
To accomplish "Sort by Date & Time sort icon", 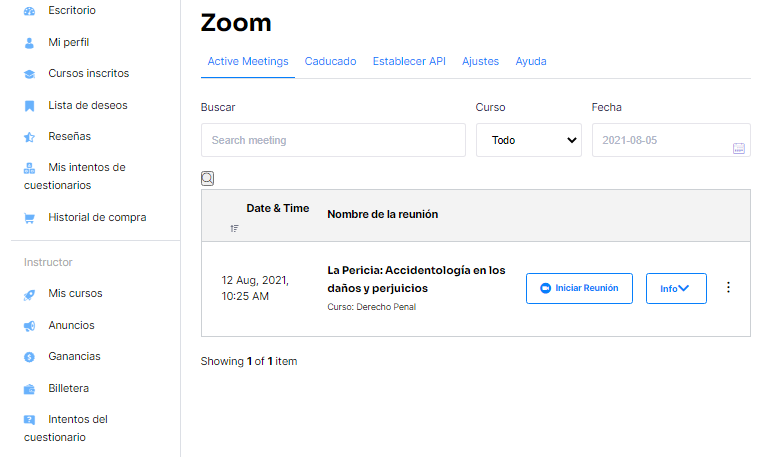I will point(234,228).
